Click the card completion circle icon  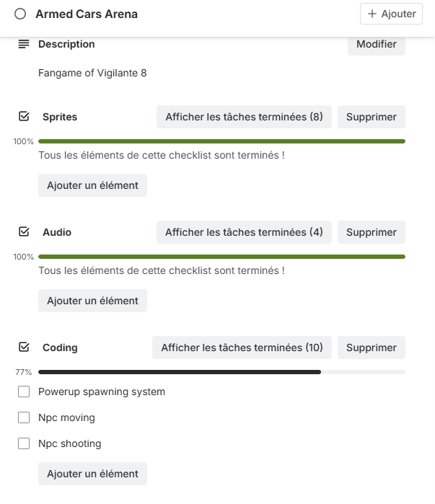(x=20, y=14)
